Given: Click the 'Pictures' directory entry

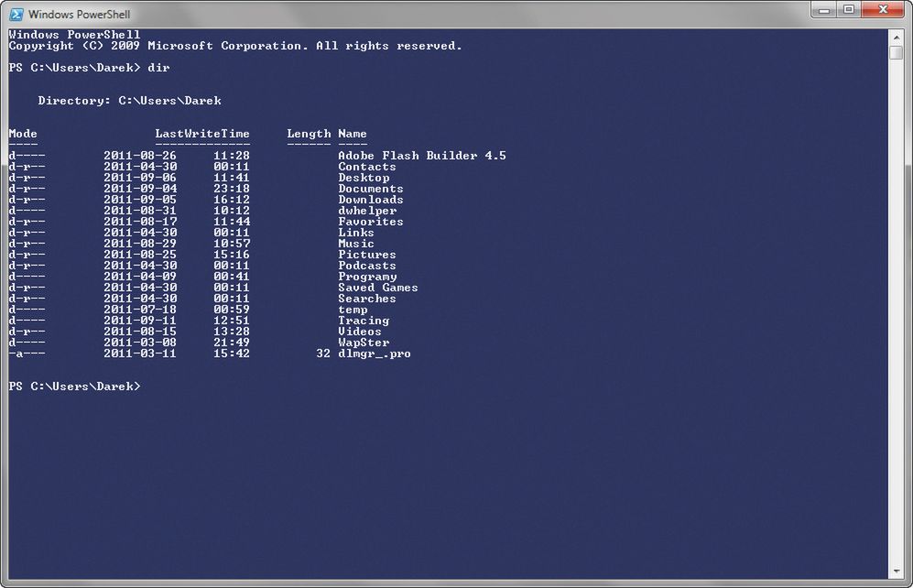Looking at the screenshot, I should tap(367, 255).
